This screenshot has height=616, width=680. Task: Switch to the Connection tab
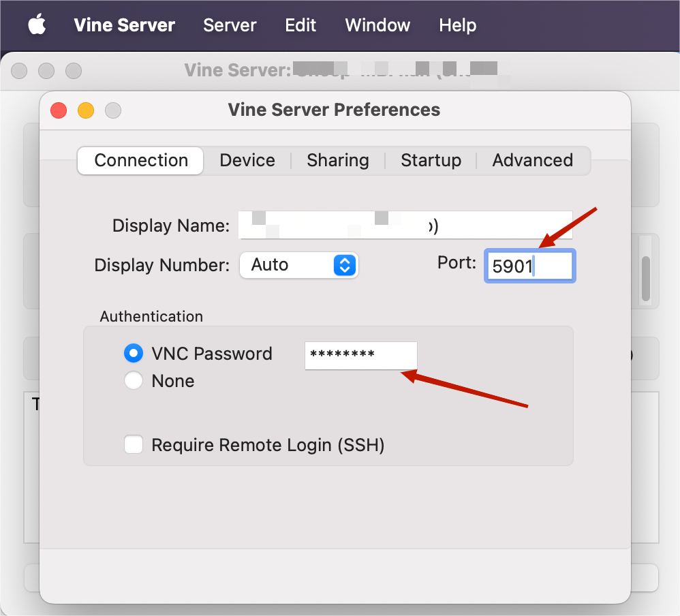point(141,161)
